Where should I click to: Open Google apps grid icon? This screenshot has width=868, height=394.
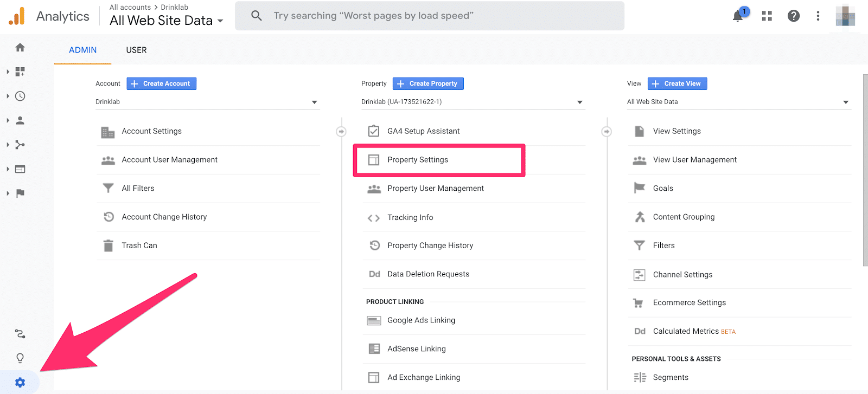coord(767,16)
